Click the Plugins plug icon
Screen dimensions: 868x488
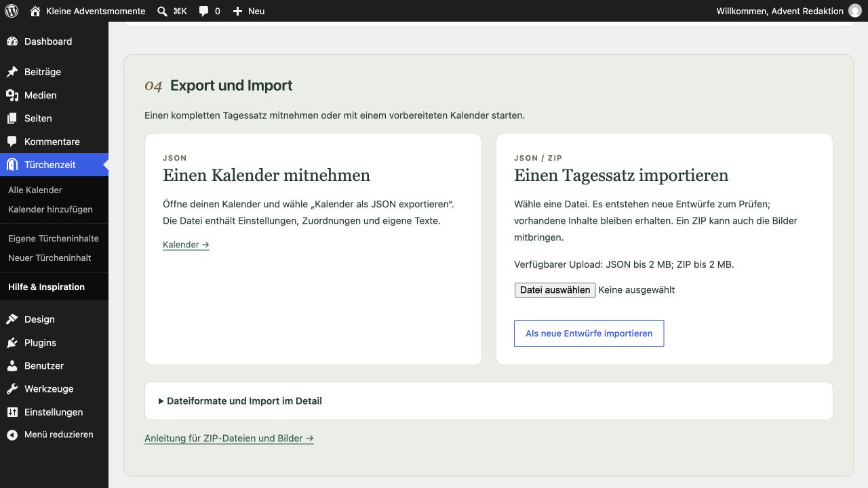(x=12, y=343)
